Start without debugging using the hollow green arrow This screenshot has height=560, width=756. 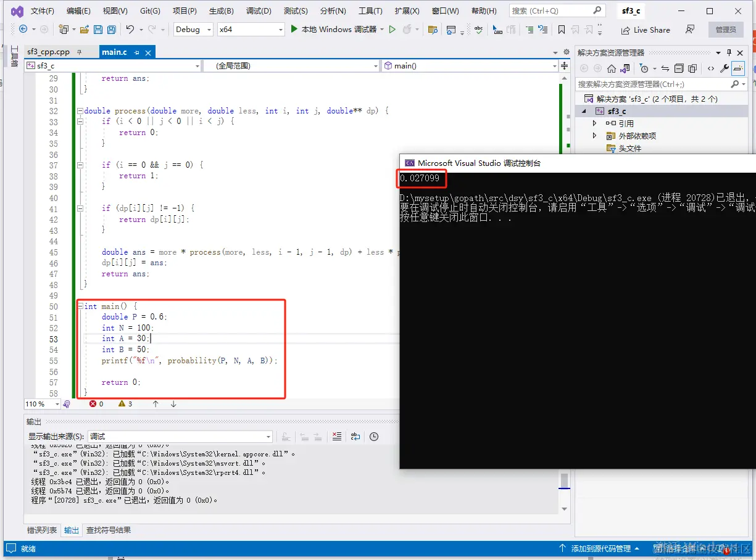(392, 29)
